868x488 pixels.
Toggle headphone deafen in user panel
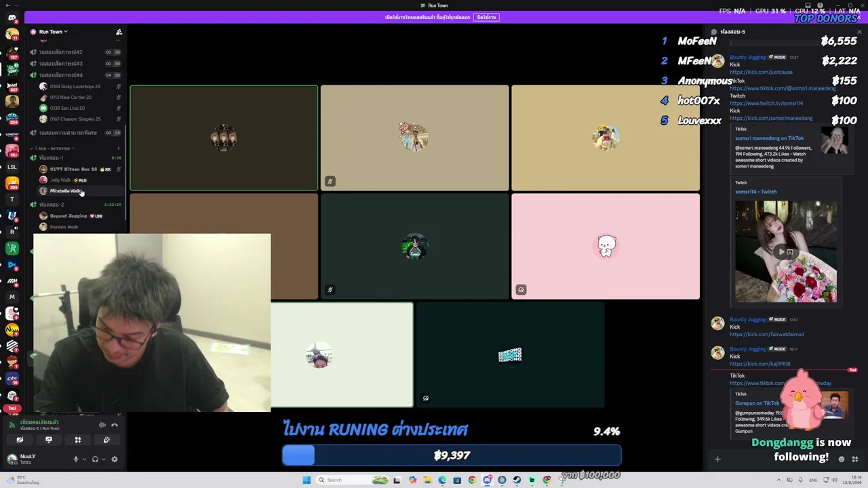(x=95, y=460)
